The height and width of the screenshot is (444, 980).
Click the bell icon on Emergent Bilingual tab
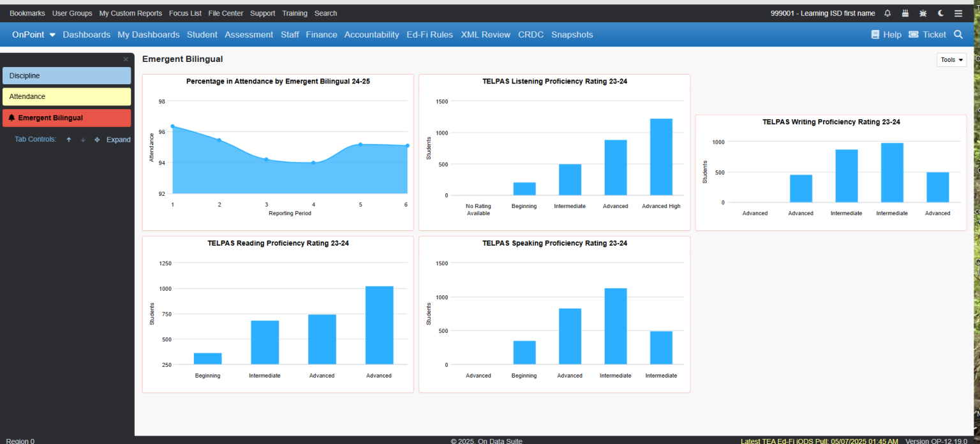(x=10, y=118)
